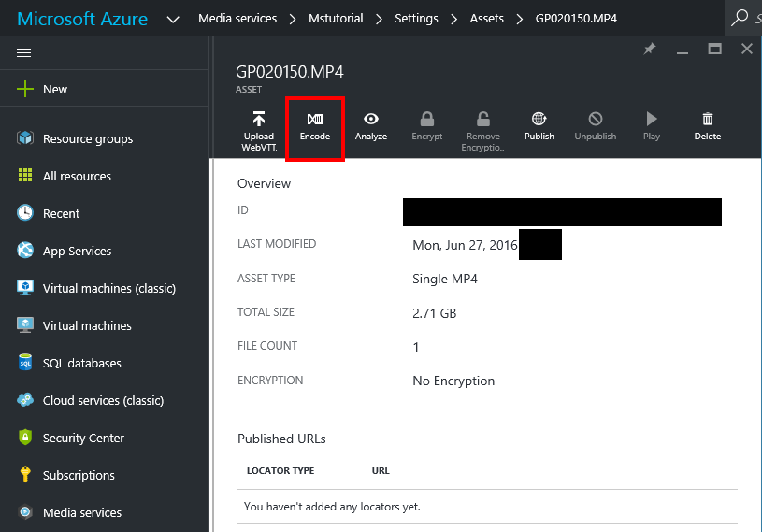Image resolution: width=762 pixels, height=532 pixels.
Task: Click the Media services sidebar icon
Action: 25,511
